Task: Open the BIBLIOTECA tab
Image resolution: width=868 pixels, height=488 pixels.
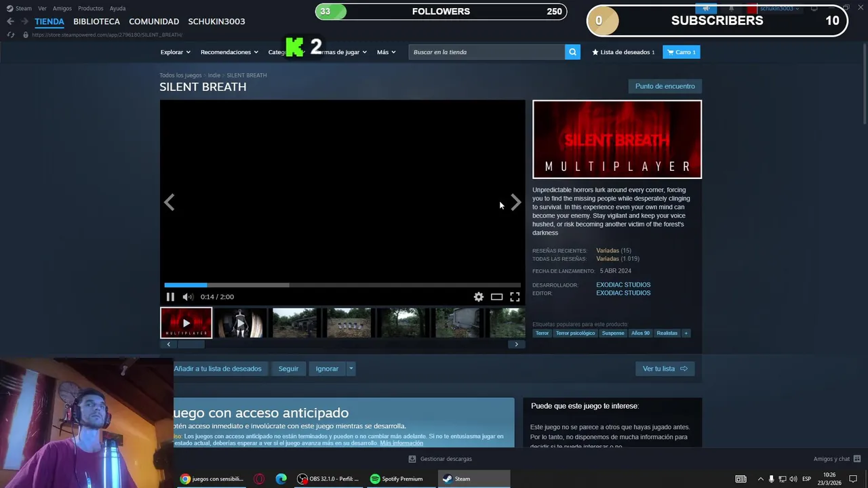Action: pyautogui.click(x=96, y=21)
